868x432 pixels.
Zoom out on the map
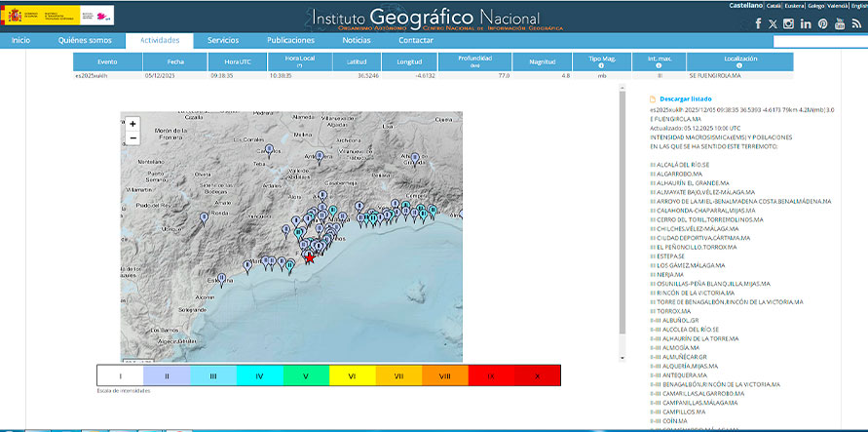click(132, 138)
